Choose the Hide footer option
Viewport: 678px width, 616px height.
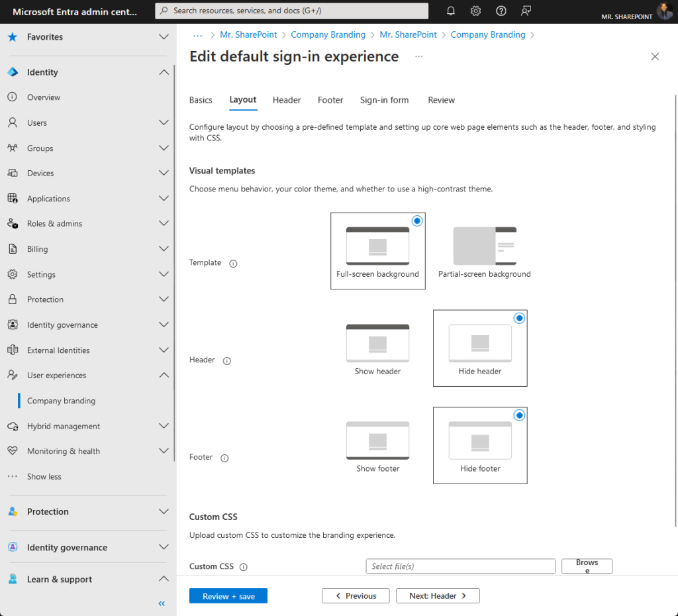[480, 446]
